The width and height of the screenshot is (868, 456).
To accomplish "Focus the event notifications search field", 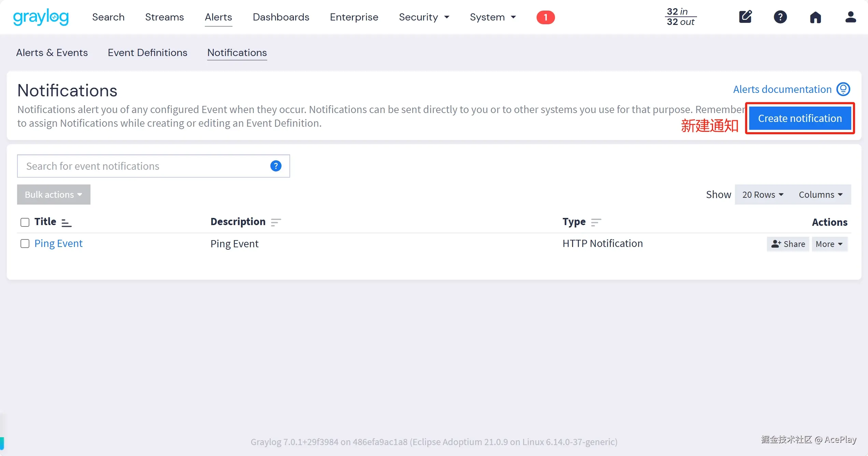I will [143, 166].
